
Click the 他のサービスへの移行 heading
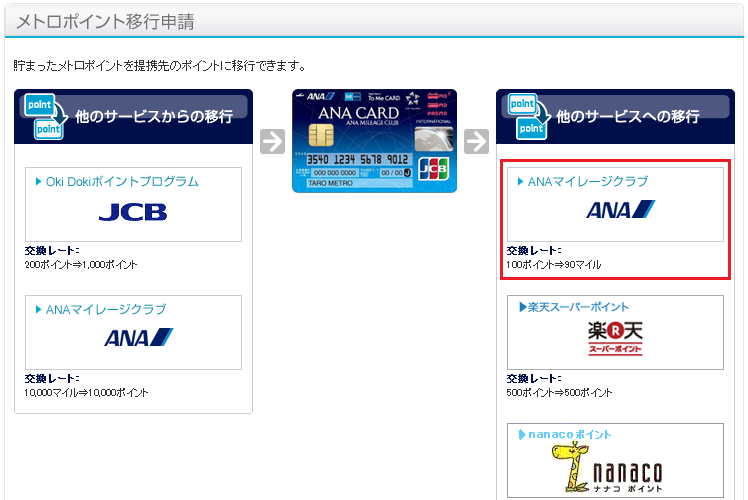[x=628, y=116]
